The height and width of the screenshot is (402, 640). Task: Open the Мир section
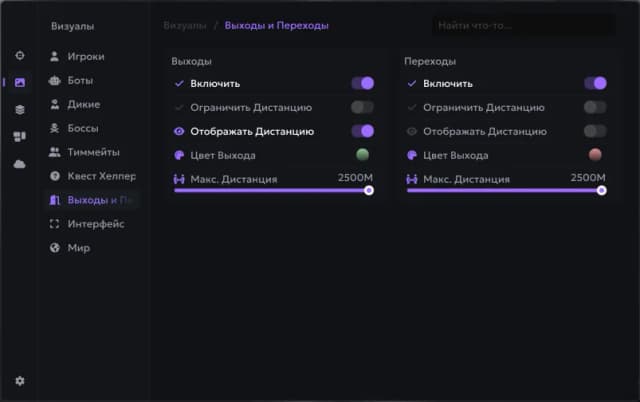93,248
